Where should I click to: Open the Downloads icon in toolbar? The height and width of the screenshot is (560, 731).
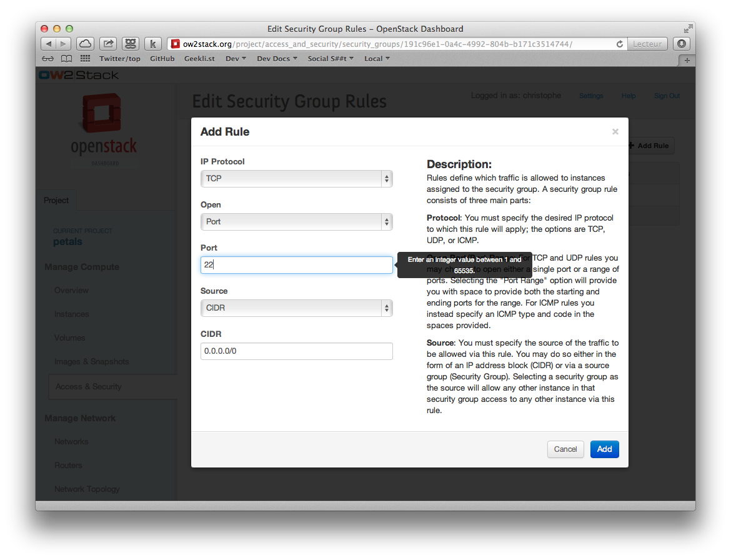click(682, 44)
